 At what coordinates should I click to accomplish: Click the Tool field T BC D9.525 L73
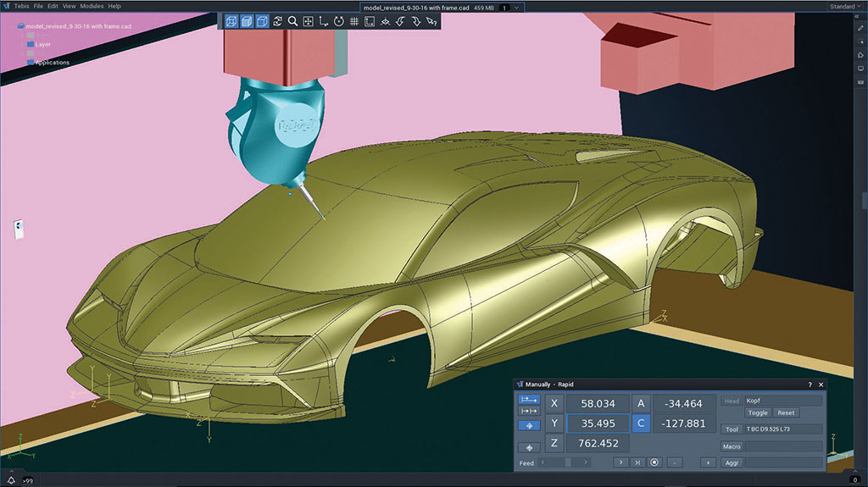[783, 429]
